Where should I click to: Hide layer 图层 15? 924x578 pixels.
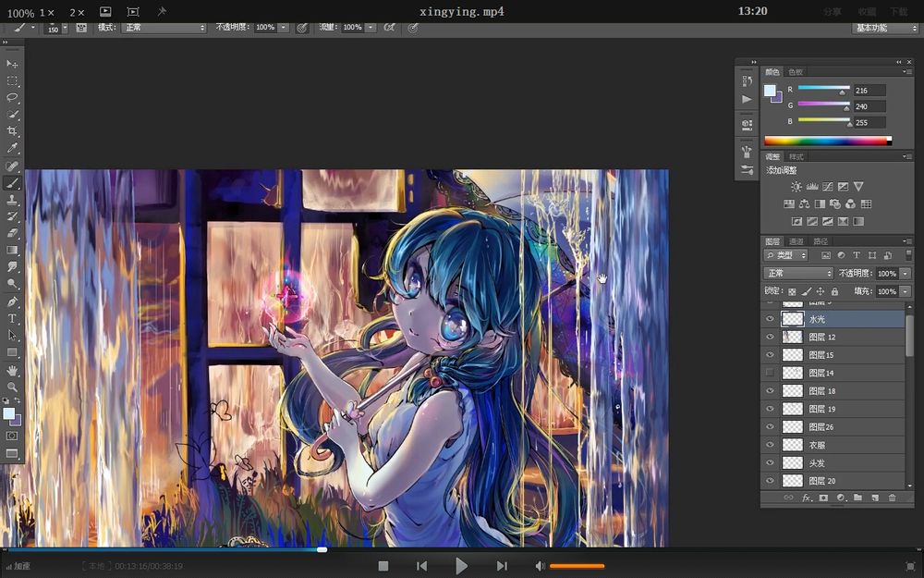point(770,355)
